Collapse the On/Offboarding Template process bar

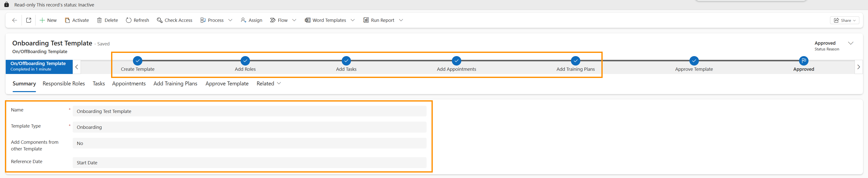coord(77,67)
